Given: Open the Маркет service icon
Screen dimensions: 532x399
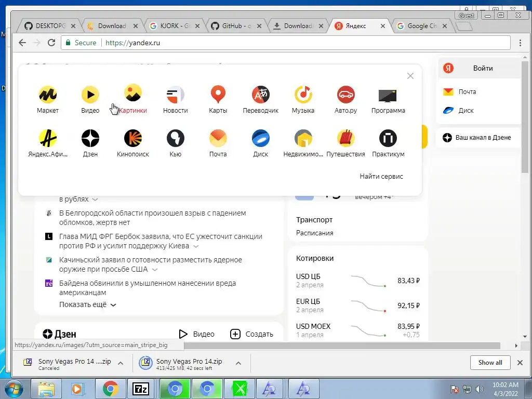Looking at the screenshot, I should tap(48, 95).
